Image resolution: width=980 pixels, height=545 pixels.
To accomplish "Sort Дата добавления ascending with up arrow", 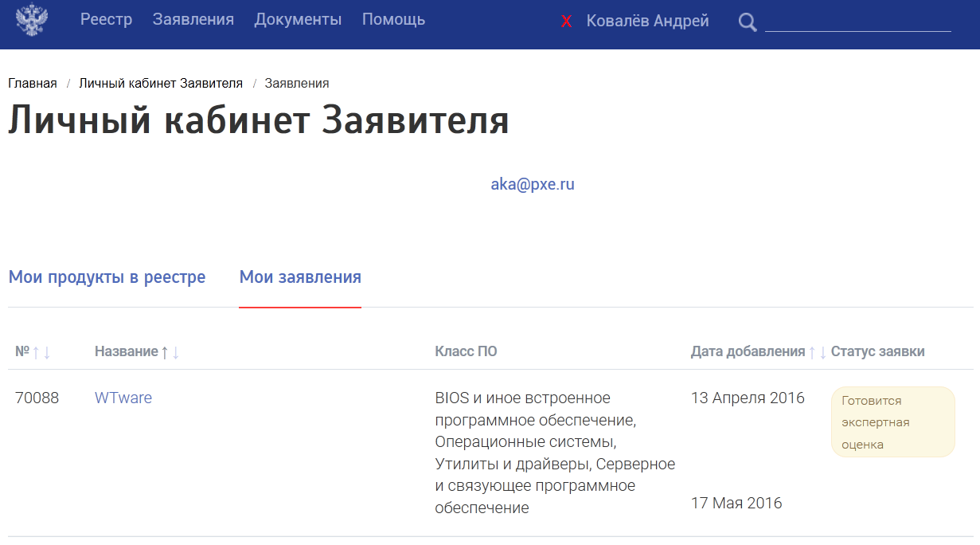I will pos(812,352).
